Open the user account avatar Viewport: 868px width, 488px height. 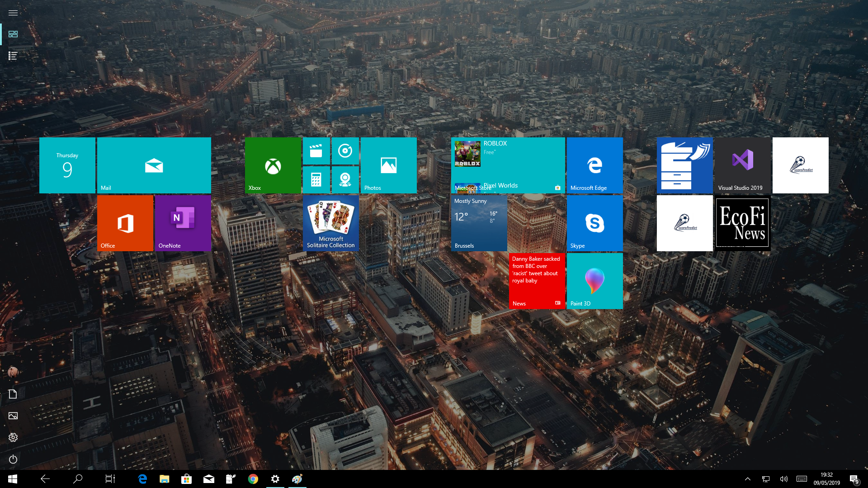13,372
